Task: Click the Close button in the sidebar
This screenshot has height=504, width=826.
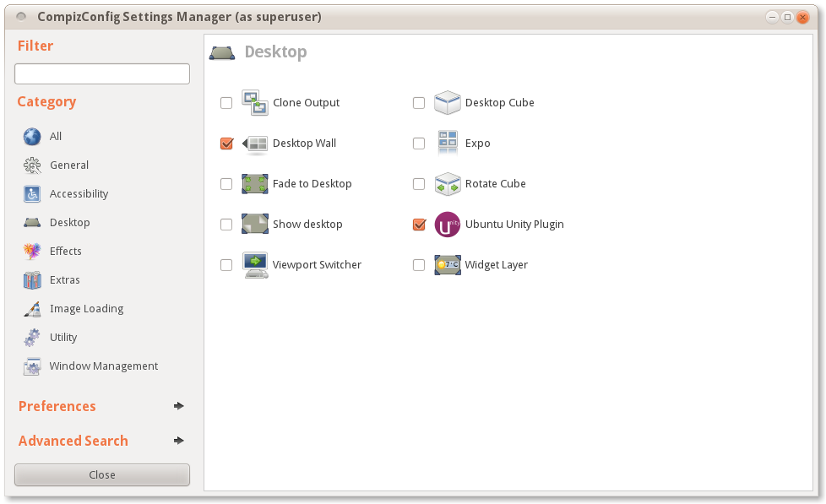Action: click(x=102, y=475)
